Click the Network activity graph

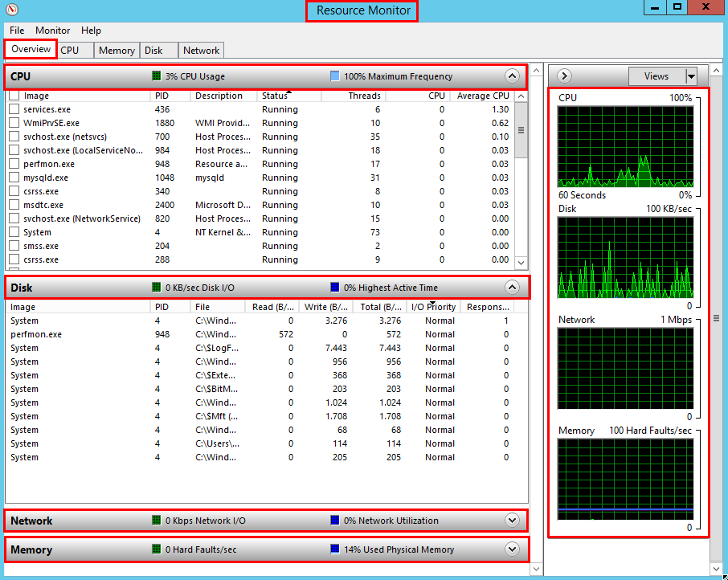pos(625,369)
